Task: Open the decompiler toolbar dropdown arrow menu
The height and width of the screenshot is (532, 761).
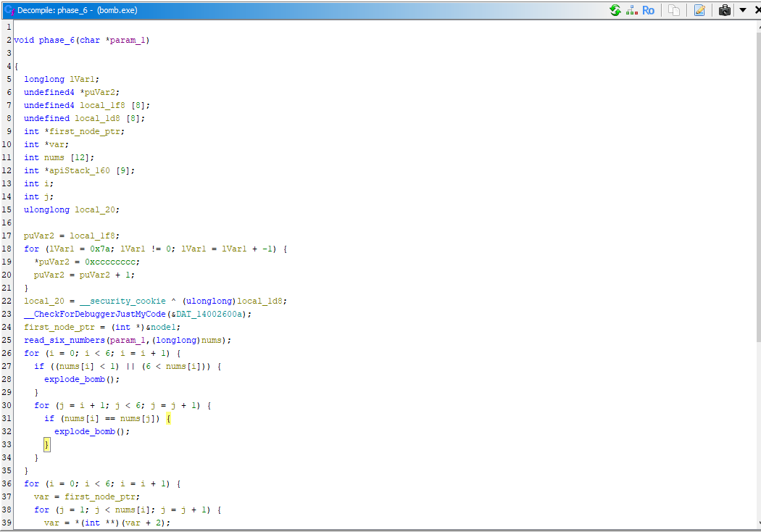Action: pyautogui.click(x=742, y=10)
